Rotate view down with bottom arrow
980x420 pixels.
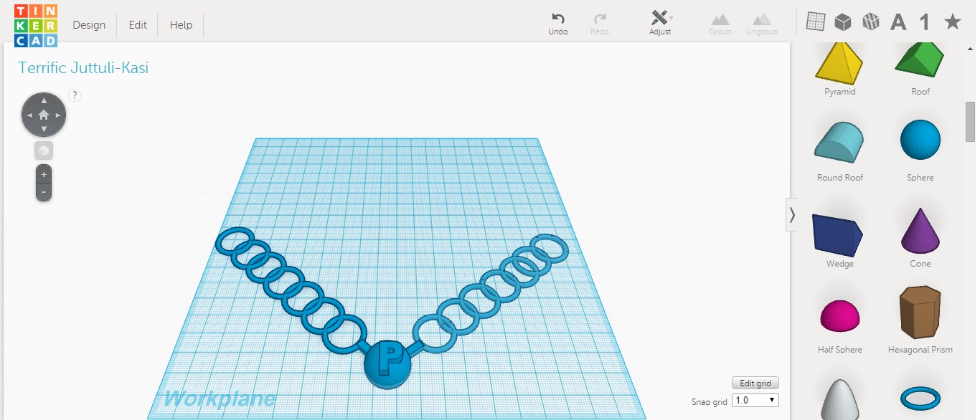pyautogui.click(x=44, y=129)
